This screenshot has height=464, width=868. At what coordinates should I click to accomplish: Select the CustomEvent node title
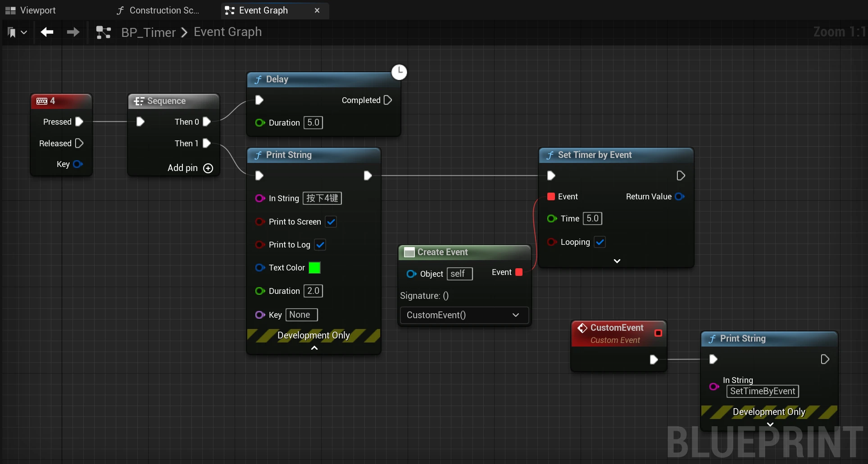point(617,328)
